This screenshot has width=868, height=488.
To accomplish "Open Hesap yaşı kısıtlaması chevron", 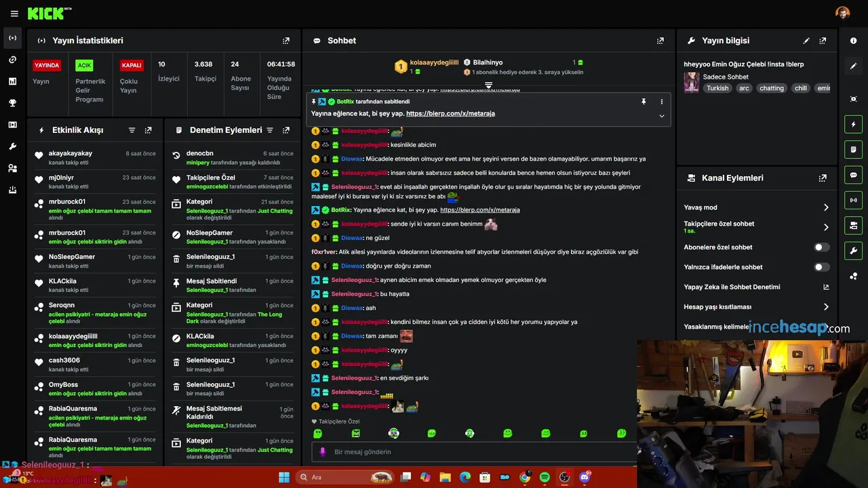I will point(826,307).
